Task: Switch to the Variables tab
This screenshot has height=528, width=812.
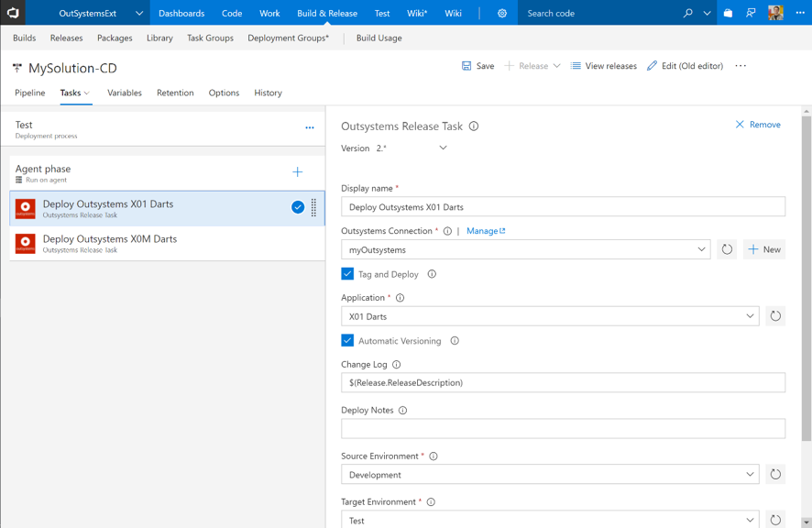Action: pyautogui.click(x=125, y=93)
